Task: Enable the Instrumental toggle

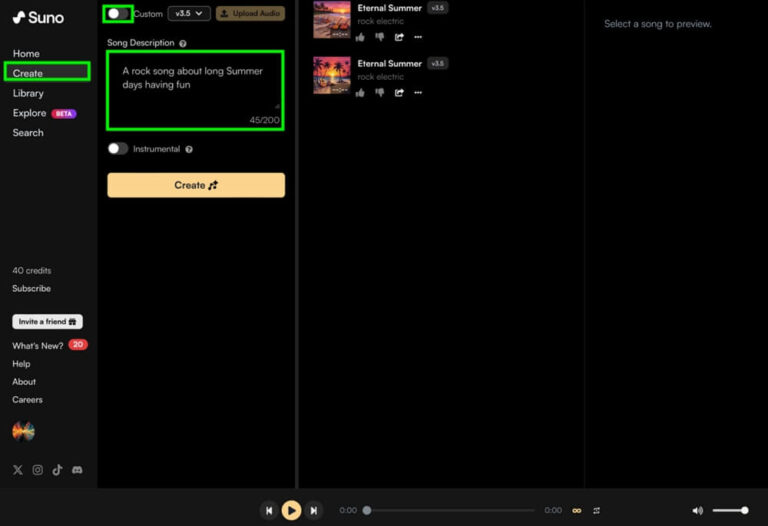Action: 118,149
